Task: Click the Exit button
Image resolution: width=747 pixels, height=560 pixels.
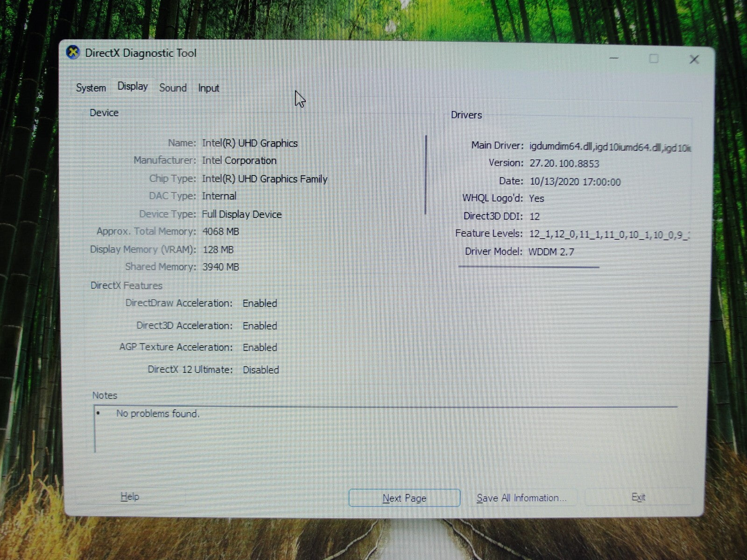Action: (638, 497)
